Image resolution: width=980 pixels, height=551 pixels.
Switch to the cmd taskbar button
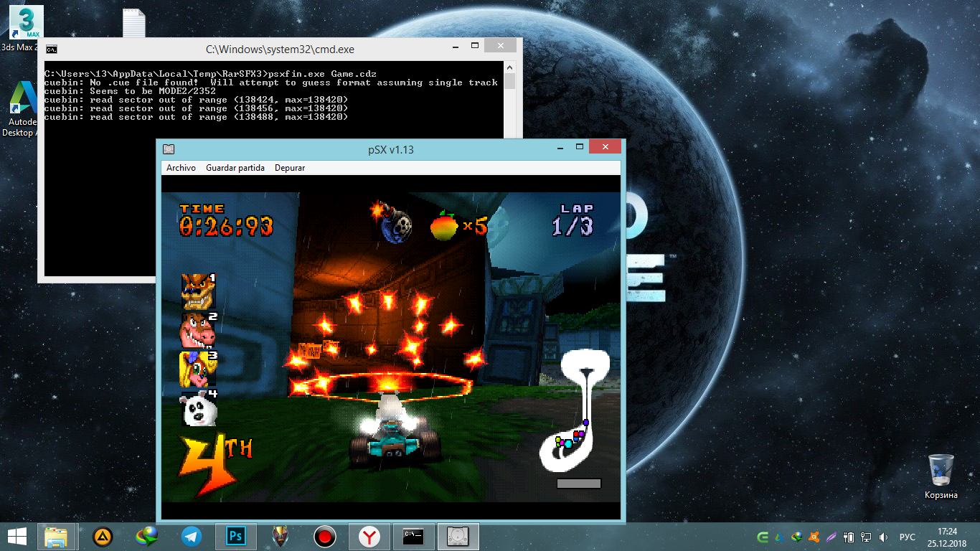coord(413,537)
